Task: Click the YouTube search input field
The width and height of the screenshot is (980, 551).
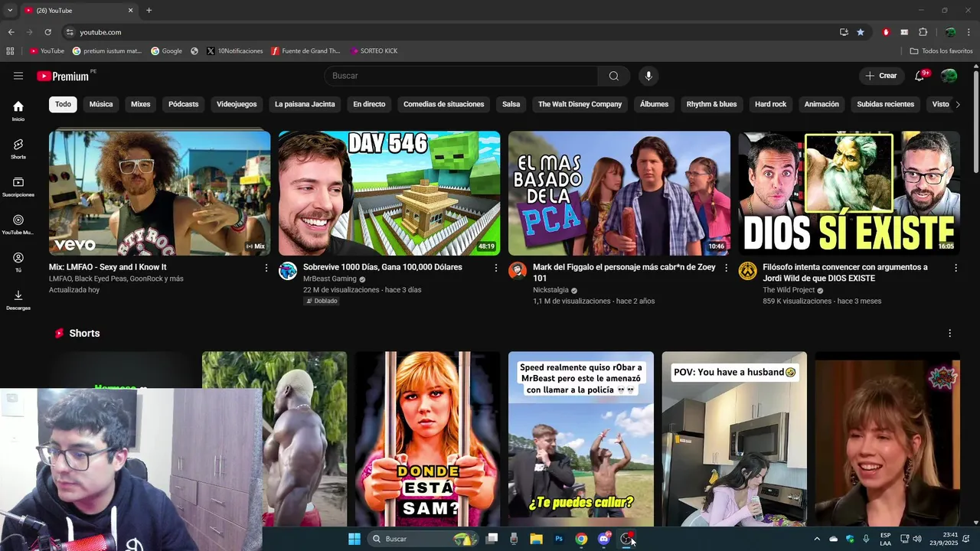Action: pos(462,76)
